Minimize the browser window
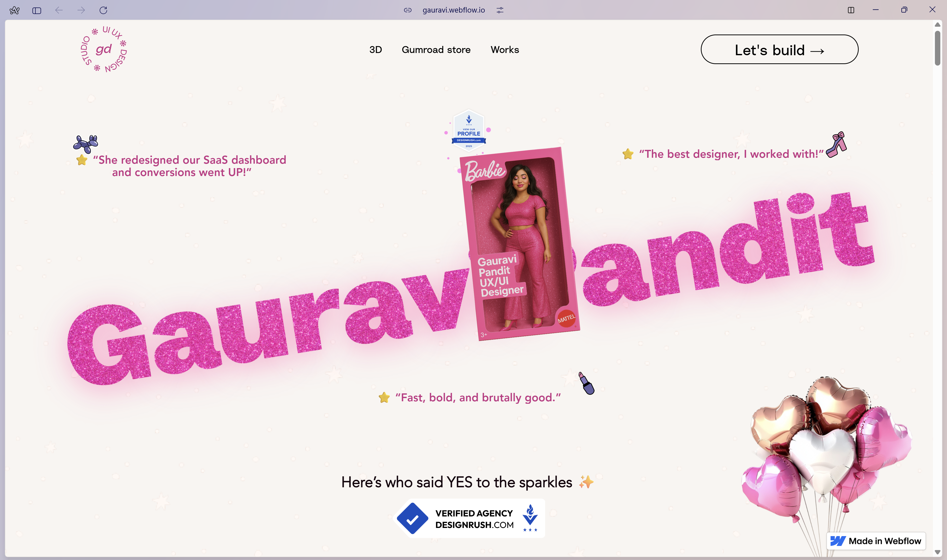Viewport: 947px width, 560px height. point(876,10)
